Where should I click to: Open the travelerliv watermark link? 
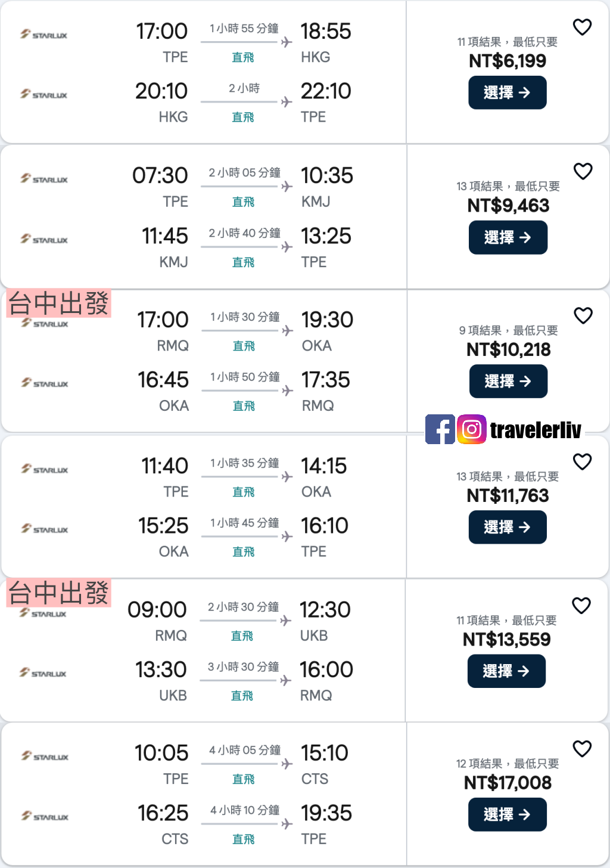(536, 430)
